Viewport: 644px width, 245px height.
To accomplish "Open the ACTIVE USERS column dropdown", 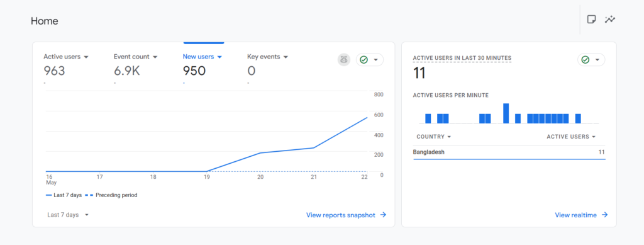I will click(571, 137).
